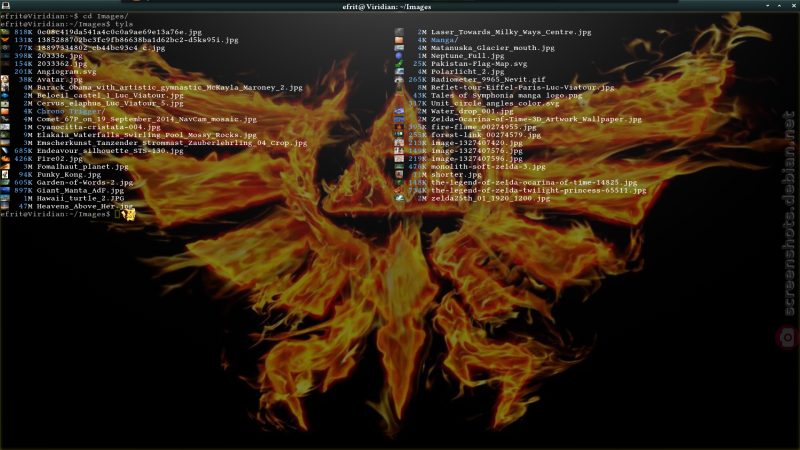The image size is (800, 450).
Task: Click the thumbnail beside Beloeil_castel_1_Luc_Viatour.jpg
Action: pyautogui.click(x=5, y=95)
